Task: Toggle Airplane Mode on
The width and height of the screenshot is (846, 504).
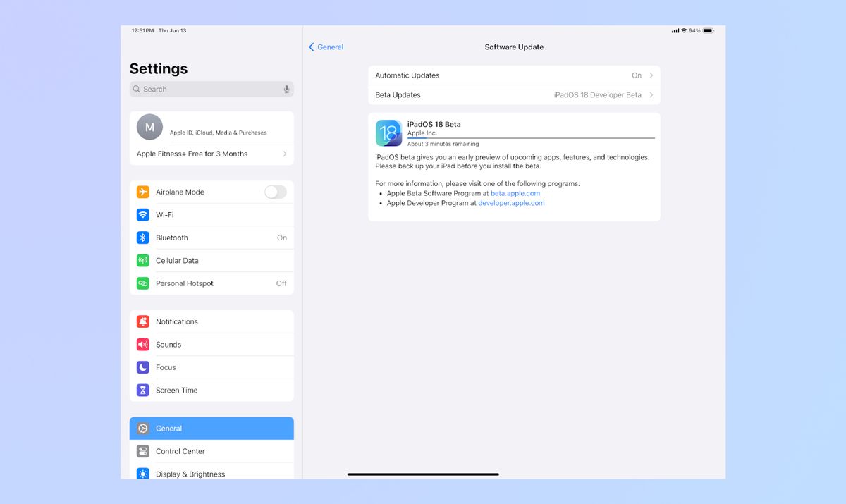Action: [x=275, y=191]
